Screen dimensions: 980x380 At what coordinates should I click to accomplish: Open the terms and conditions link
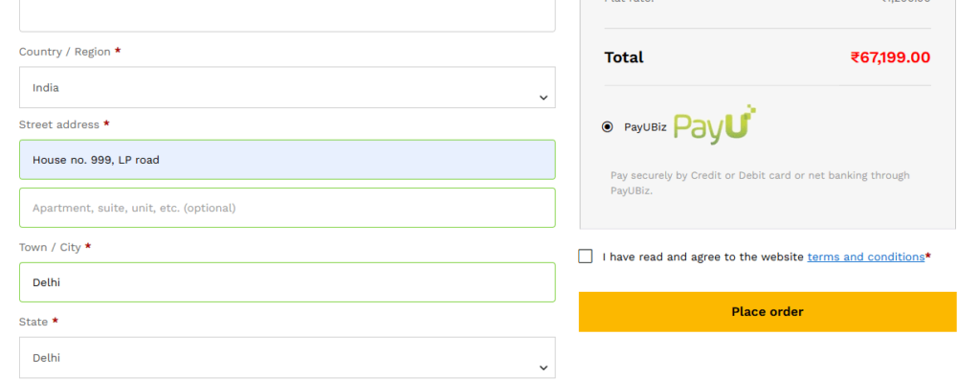point(865,257)
